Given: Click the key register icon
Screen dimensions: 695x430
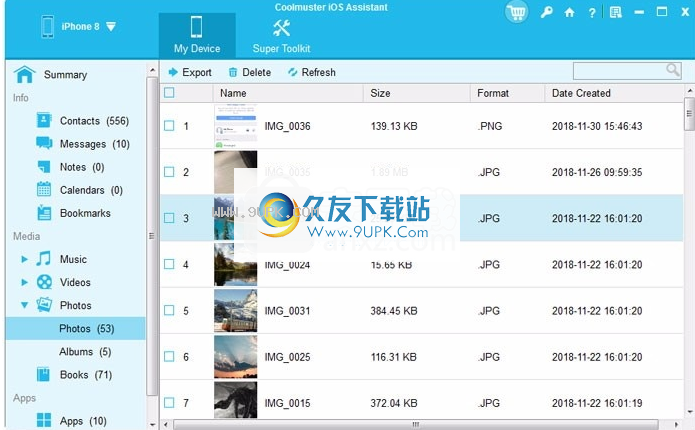Looking at the screenshot, I should [546, 12].
